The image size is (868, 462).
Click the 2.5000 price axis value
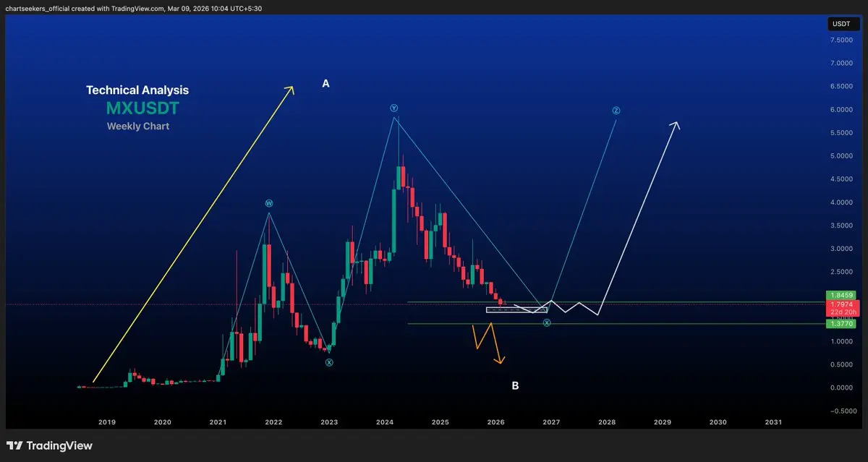click(841, 272)
